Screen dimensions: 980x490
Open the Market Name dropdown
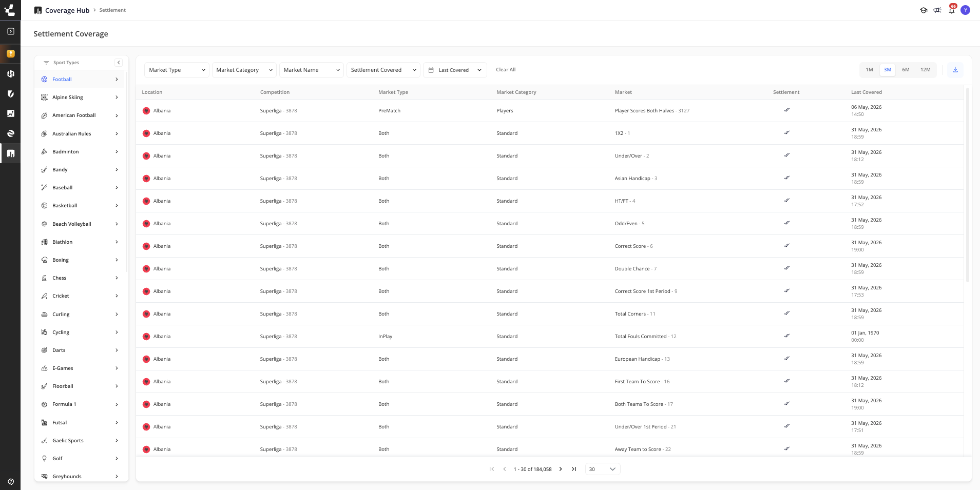pos(311,70)
